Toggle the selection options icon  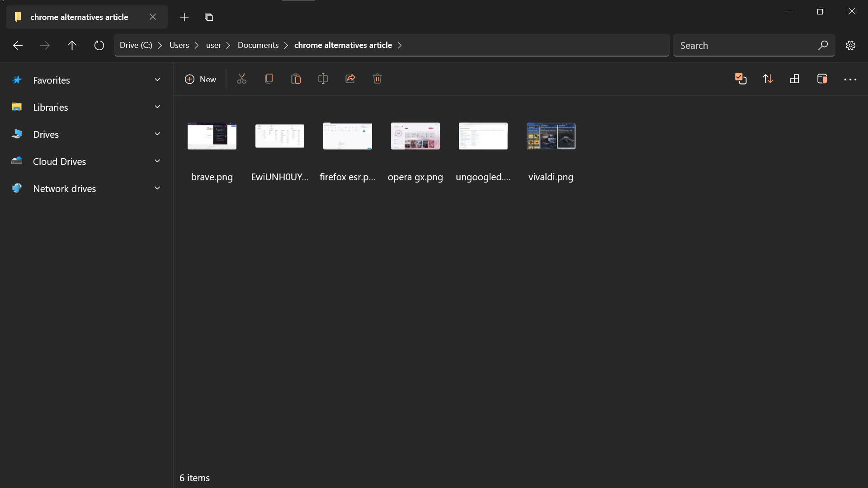[x=741, y=79]
